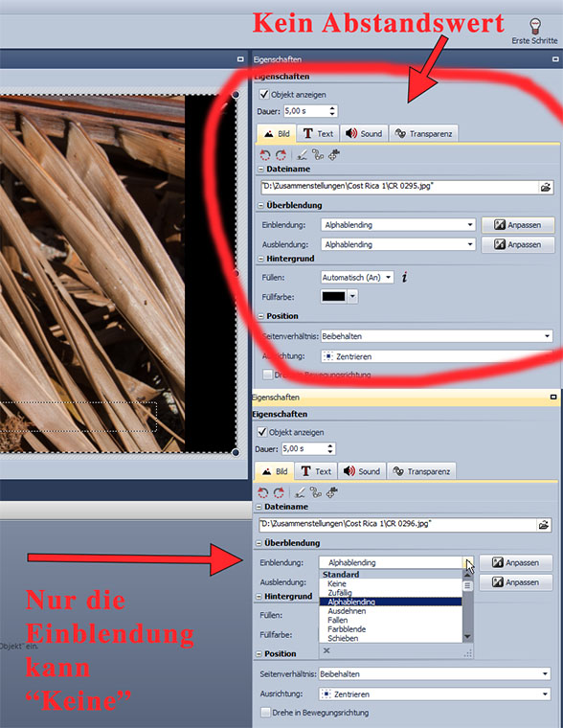Click Dauer stepper arrows in CR 0295 panel
Viewport: 563px width, 728px height.
click(x=332, y=111)
